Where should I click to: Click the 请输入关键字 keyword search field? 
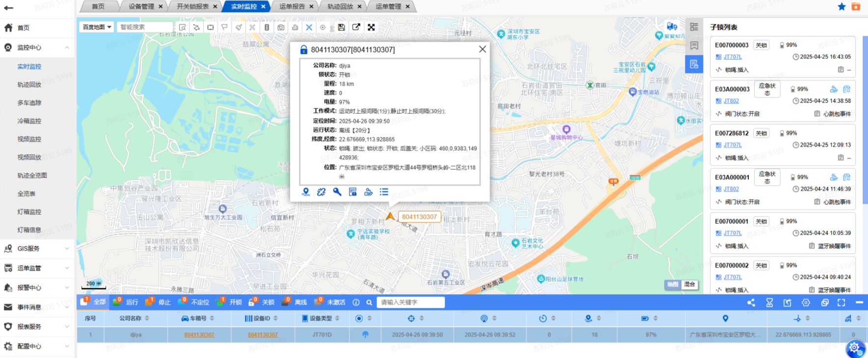point(410,303)
